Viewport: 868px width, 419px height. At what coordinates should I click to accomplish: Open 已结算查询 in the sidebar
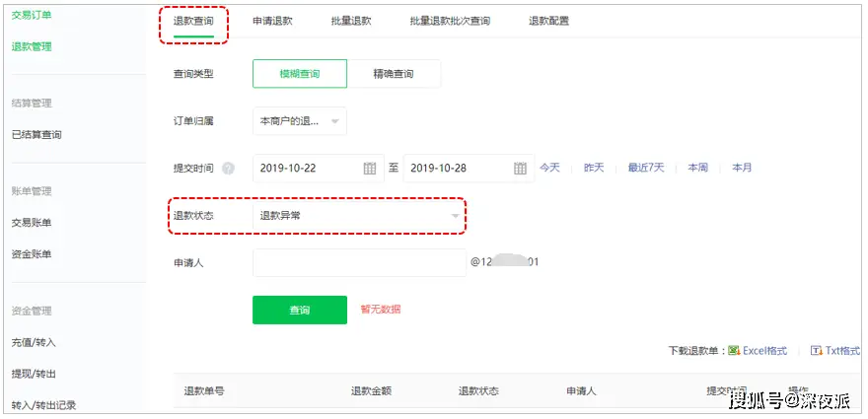click(36, 134)
